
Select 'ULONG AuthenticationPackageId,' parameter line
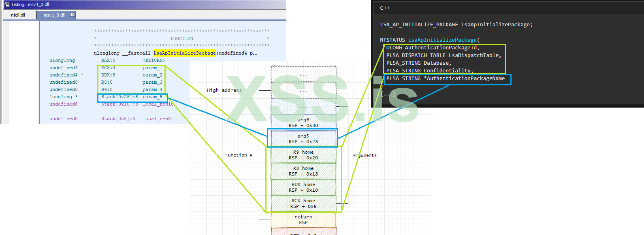[433, 47]
